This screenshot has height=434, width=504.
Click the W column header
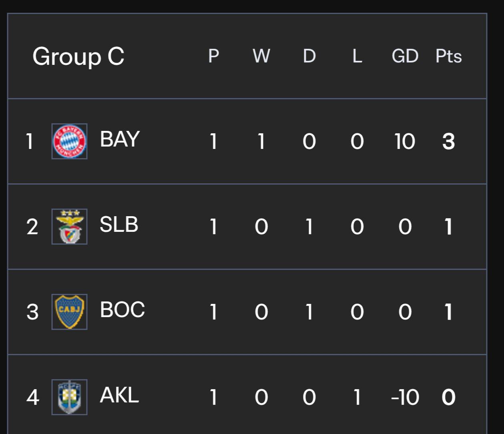pos(261,56)
